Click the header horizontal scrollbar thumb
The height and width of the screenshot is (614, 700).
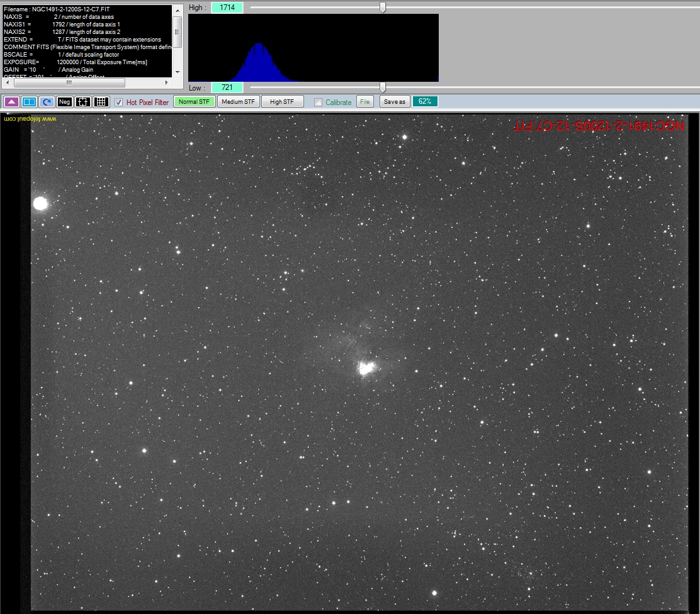coord(69,82)
